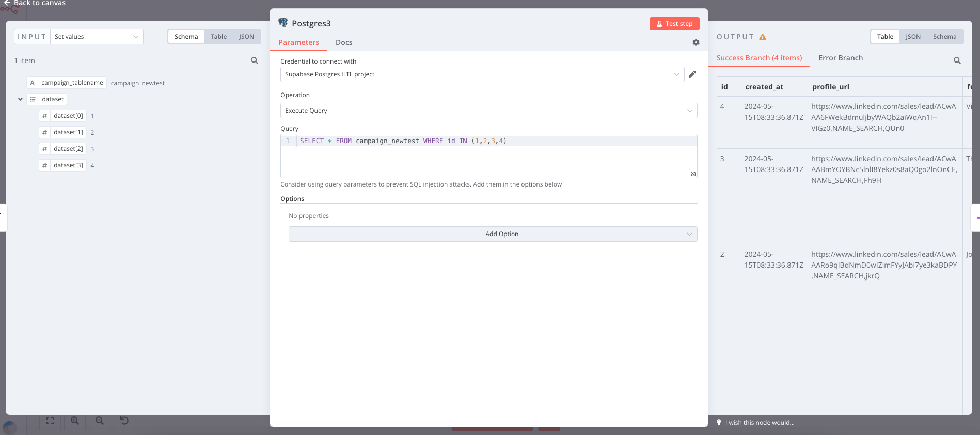980x435 pixels.
Task: Collapse the dataset tree chevron
Action: click(20, 99)
